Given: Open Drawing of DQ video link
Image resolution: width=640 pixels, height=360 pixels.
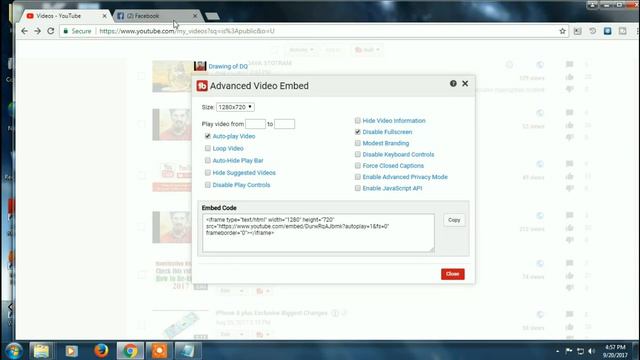Looking at the screenshot, I should coord(228,66).
